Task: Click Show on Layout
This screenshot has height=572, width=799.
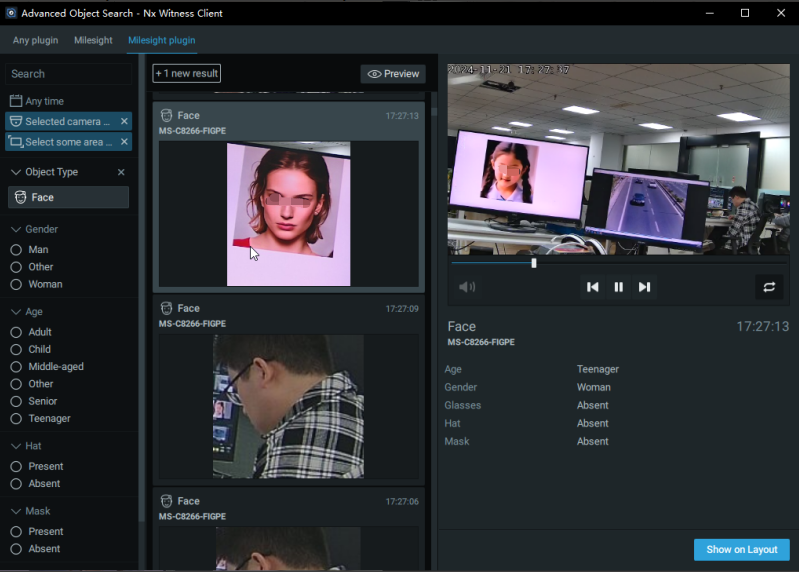Action: click(741, 550)
